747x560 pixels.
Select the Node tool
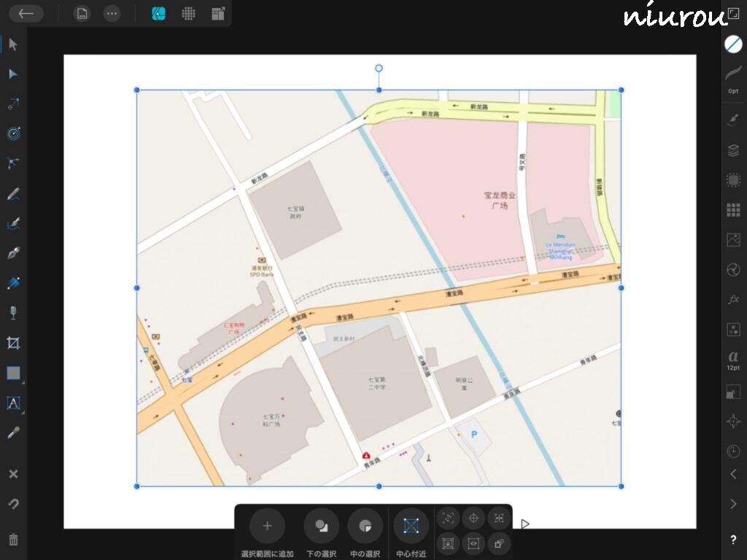coord(13,74)
